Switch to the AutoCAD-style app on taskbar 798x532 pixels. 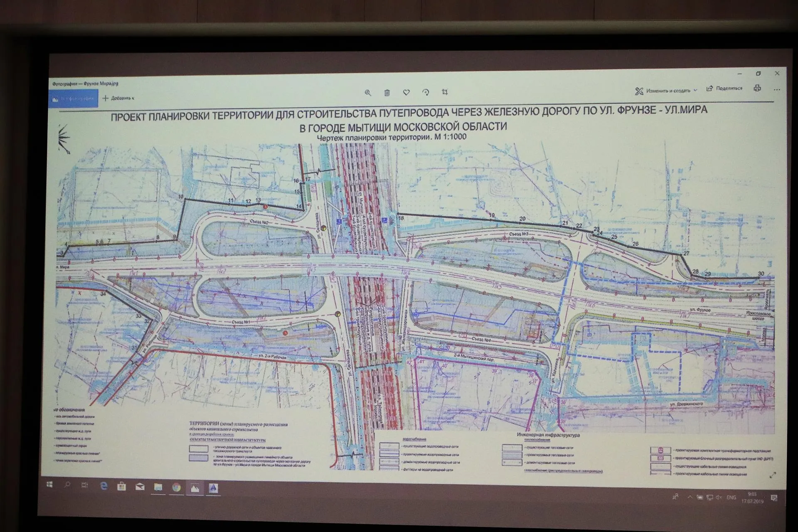213,488
